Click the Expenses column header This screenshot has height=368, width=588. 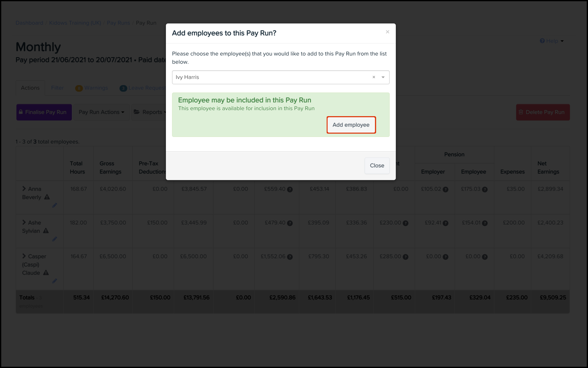(x=512, y=172)
